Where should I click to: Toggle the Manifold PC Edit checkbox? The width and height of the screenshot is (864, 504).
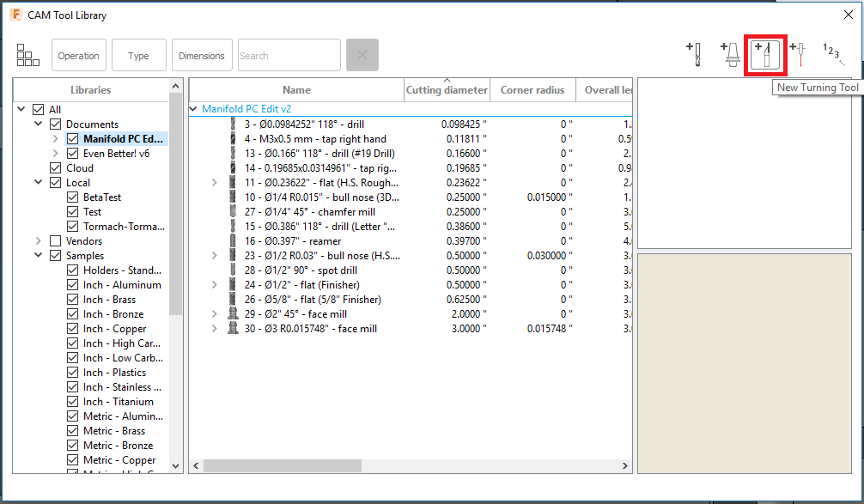tap(73, 139)
